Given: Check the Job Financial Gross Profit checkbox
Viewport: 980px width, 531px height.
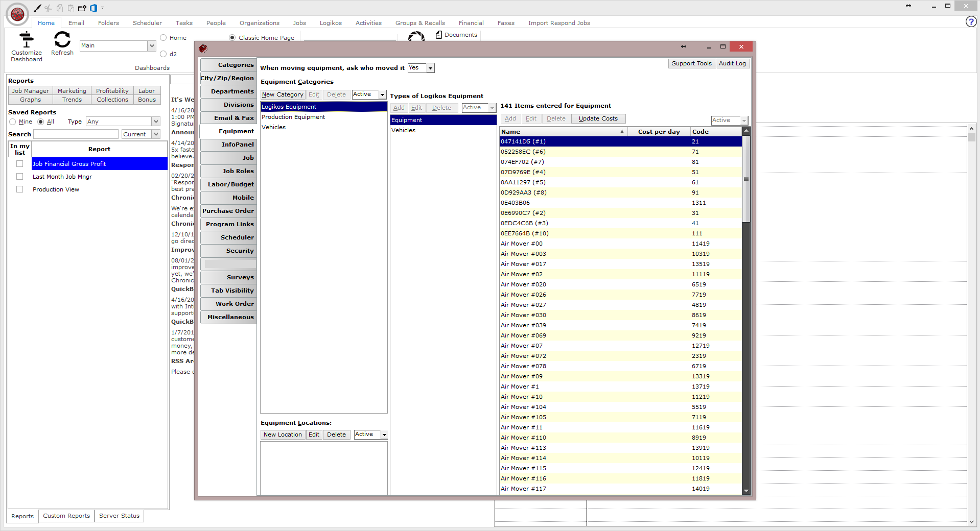Looking at the screenshot, I should click(20, 164).
